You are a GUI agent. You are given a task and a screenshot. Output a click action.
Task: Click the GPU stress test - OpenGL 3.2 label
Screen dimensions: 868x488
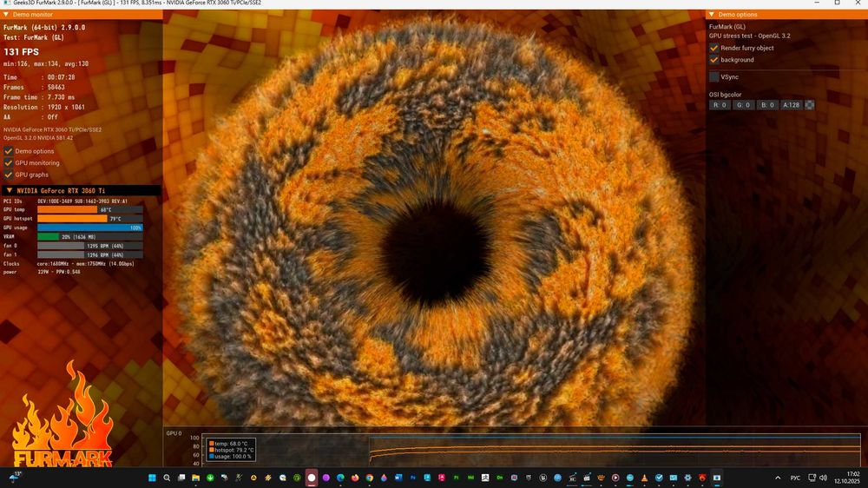(x=750, y=36)
